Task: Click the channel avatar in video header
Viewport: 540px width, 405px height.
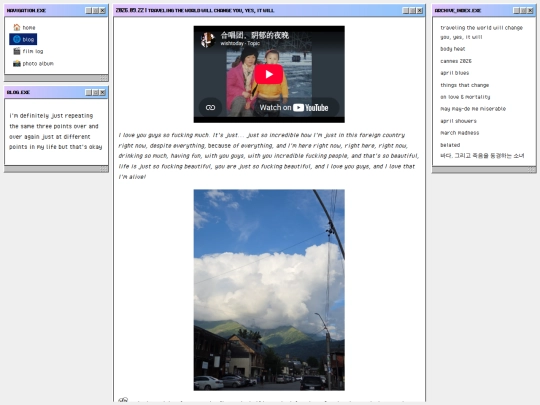Action: (x=208, y=40)
